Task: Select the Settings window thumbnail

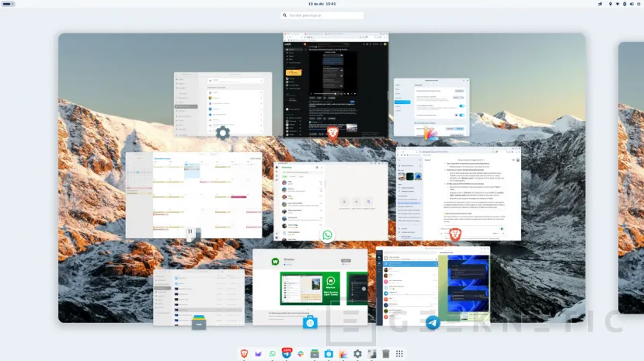Action: pos(223,104)
